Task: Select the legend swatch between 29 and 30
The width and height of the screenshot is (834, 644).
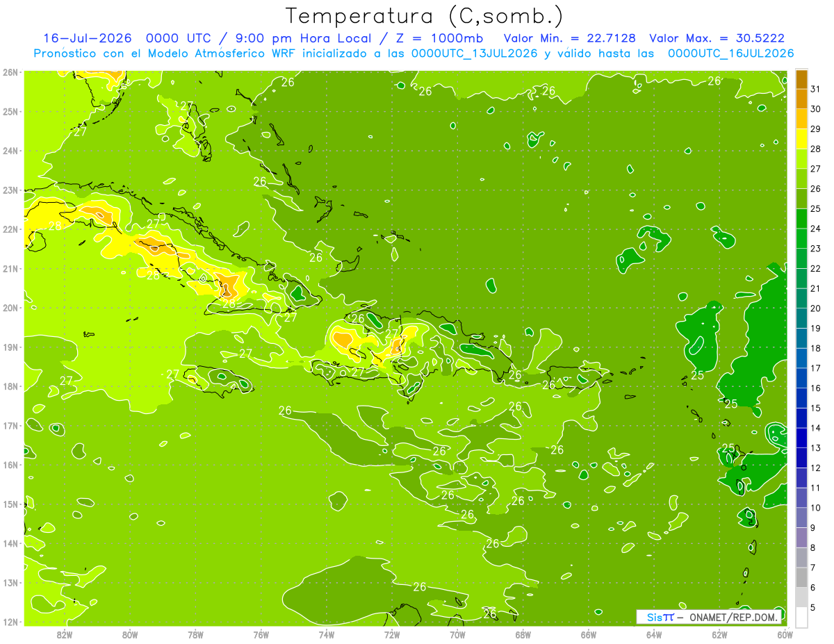Action: (801, 119)
